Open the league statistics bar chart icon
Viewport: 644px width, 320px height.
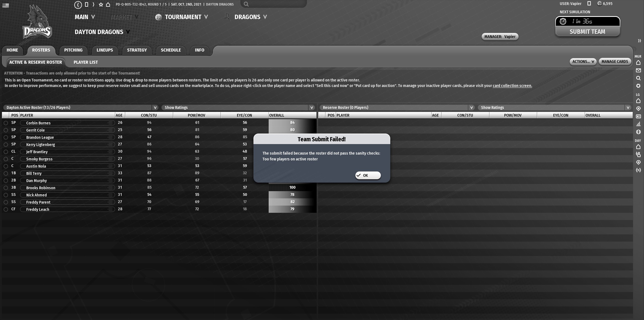(x=638, y=124)
